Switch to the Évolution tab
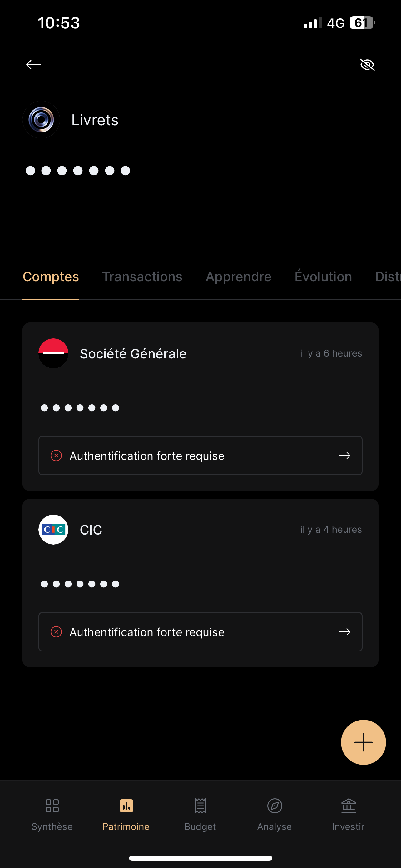The height and width of the screenshot is (868, 401). 323,277
